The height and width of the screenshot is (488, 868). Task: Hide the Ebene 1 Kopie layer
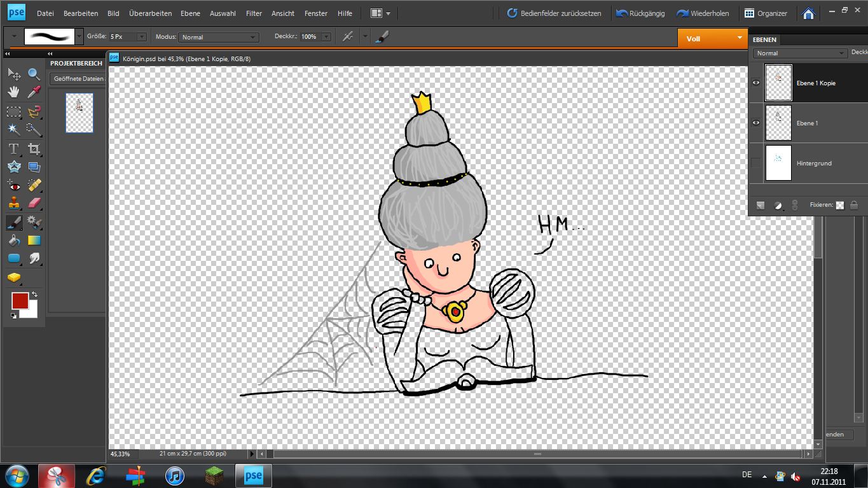click(x=755, y=83)
